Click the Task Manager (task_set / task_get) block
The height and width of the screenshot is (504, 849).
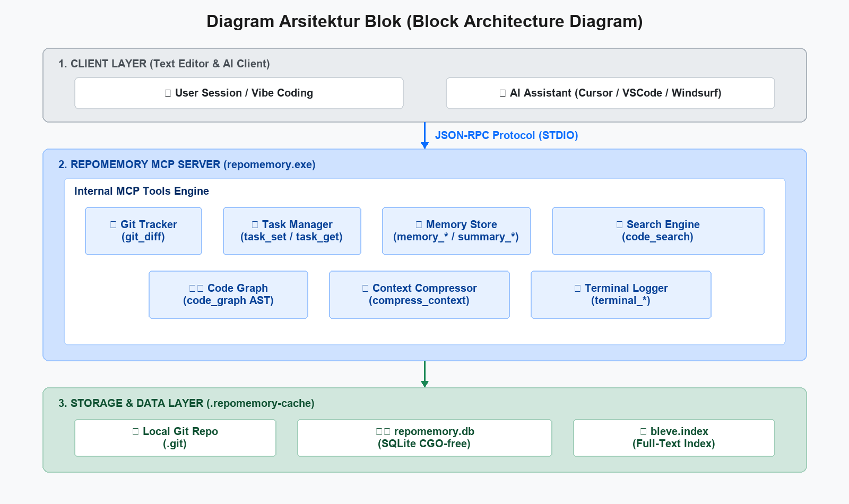pos(292,231)
